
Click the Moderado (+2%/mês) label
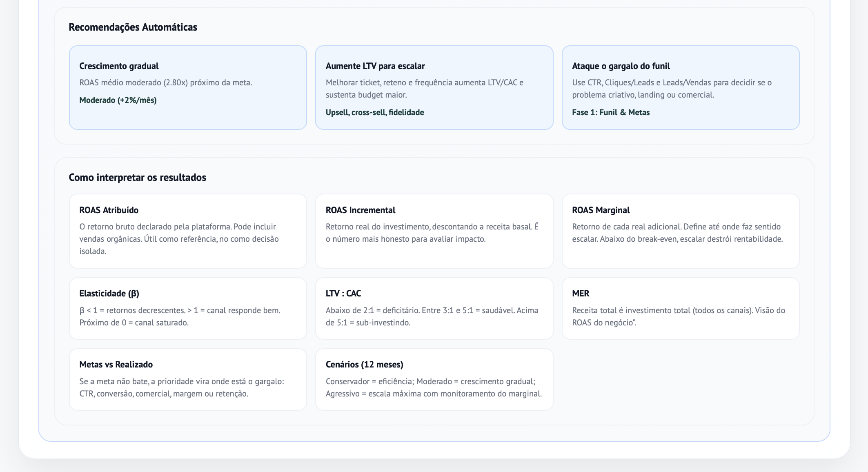(118, 100)
